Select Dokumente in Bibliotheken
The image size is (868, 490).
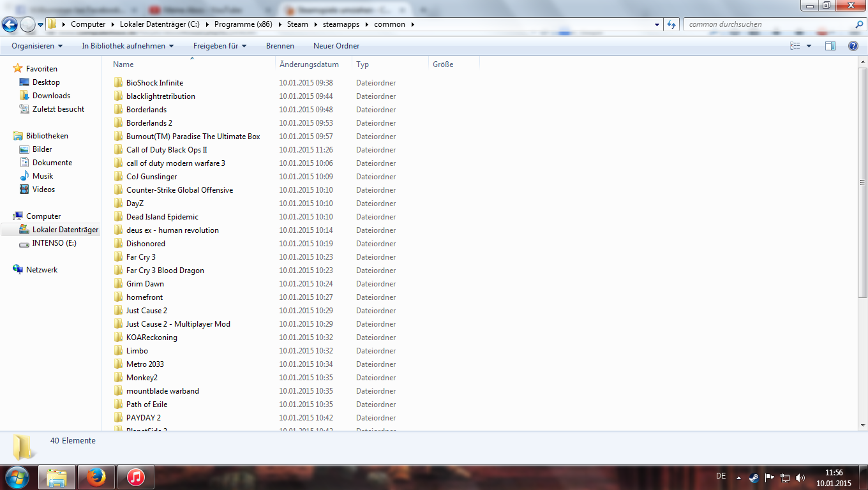(x=52, y=163)
